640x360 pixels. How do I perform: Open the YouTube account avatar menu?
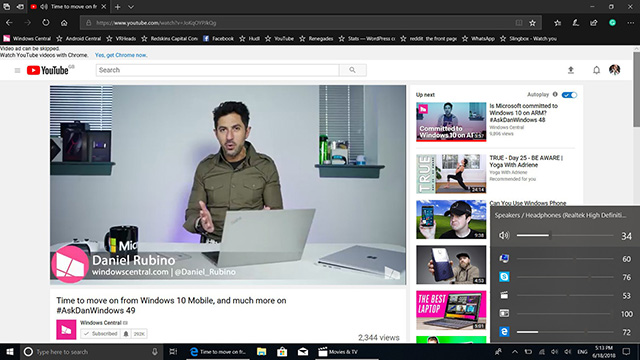click(614, 70)
